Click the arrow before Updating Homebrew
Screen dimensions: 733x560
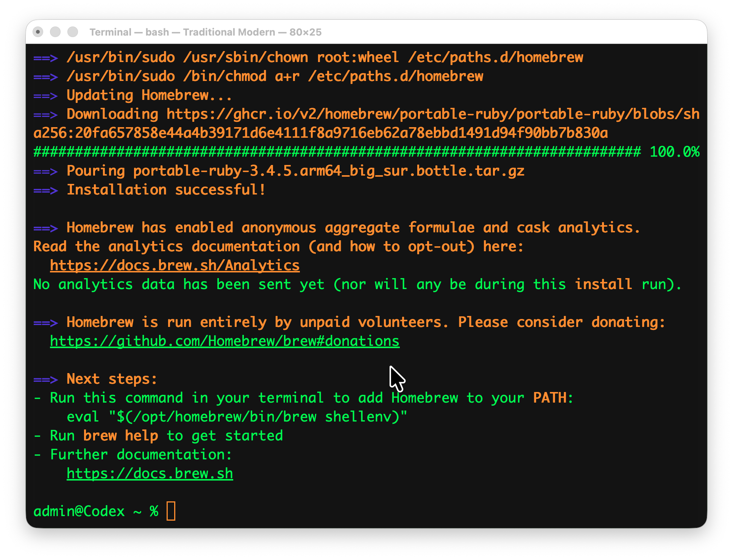(x=45, y=95)
